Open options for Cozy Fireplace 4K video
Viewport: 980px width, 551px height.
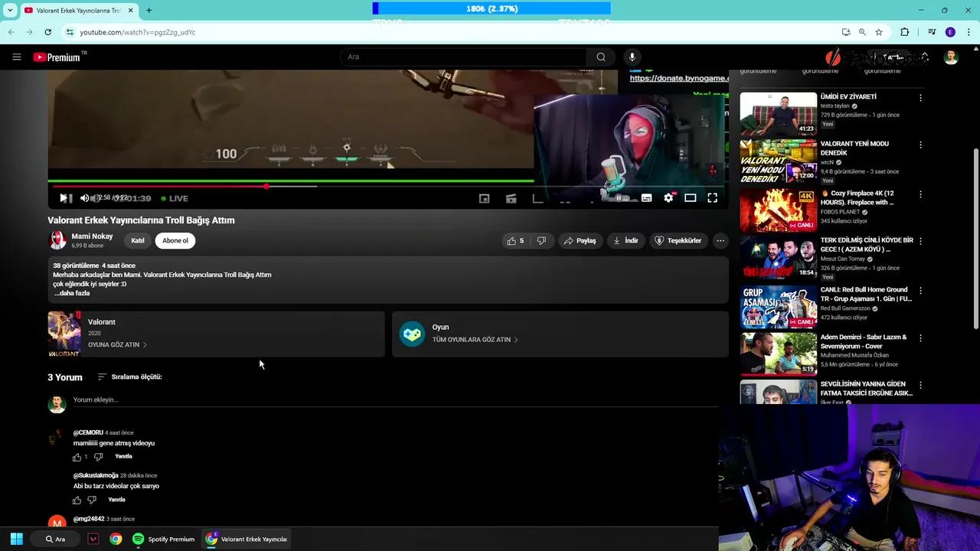coord(920,194)
